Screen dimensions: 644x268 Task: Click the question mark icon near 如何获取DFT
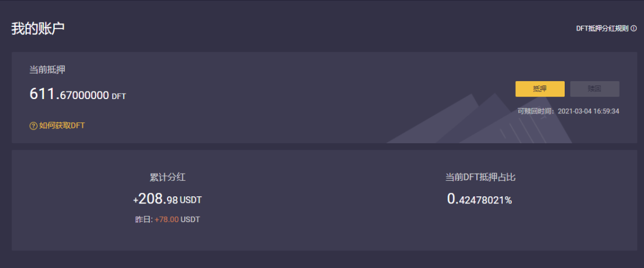(x=33, y=126)
